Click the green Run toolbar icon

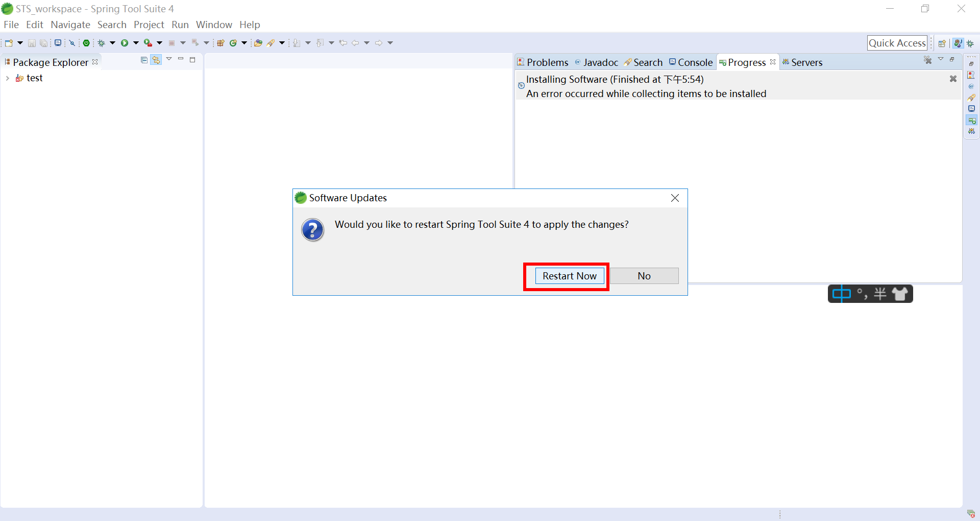click(125, 43)
